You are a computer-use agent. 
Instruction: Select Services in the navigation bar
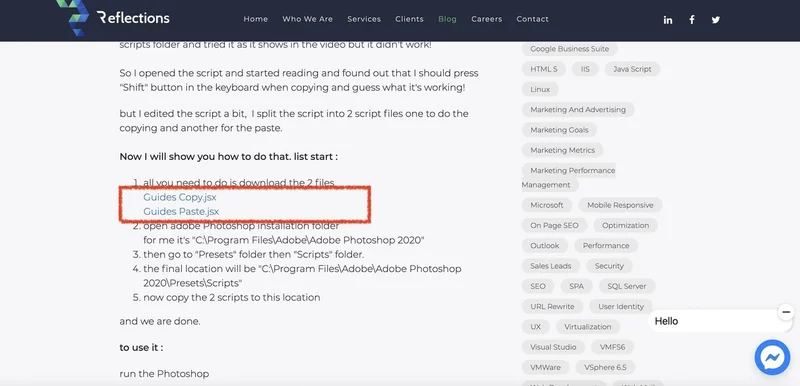point(364,19)
